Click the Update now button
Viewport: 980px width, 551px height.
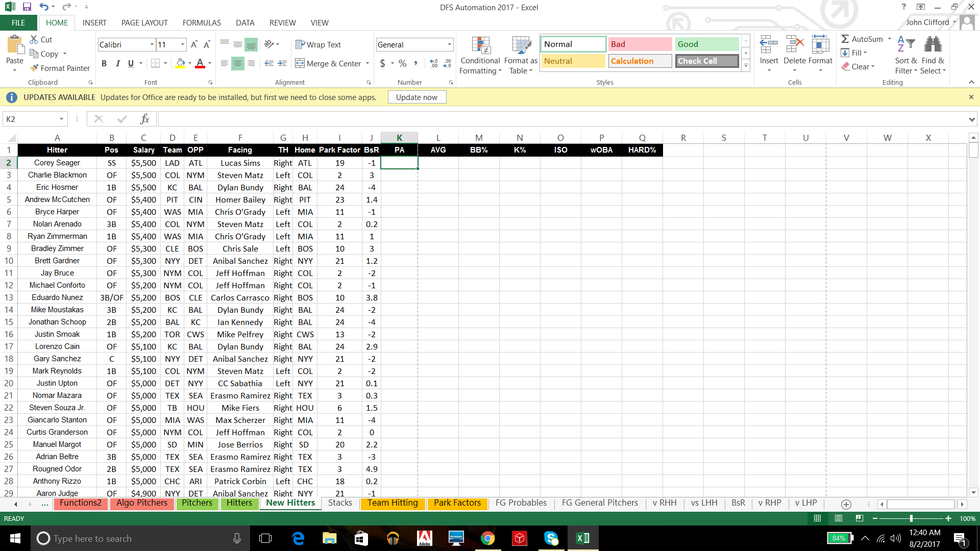click(x=416, y=97)
